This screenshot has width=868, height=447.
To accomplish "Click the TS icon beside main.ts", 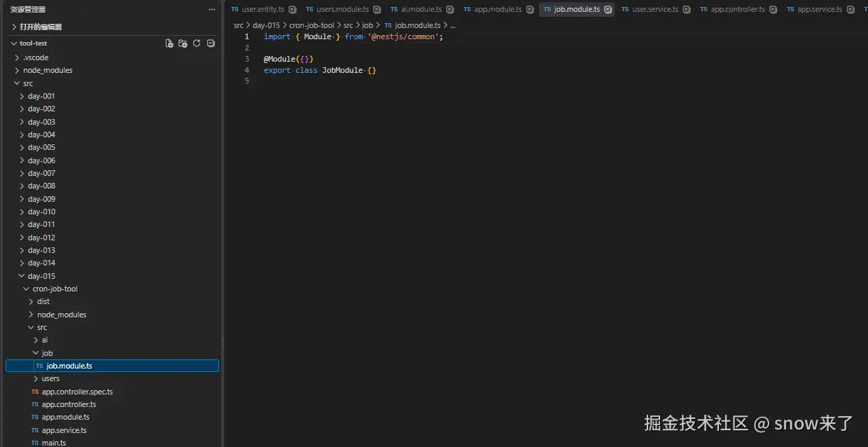I will (x=35, y=443).
